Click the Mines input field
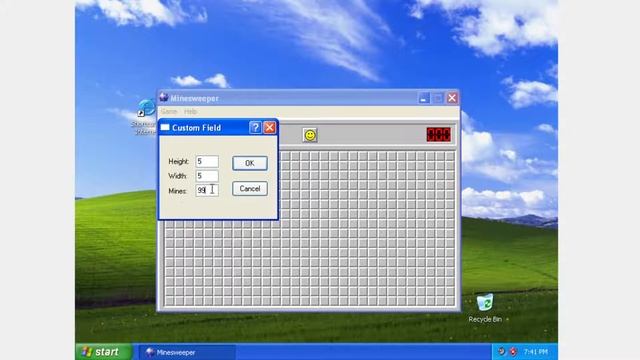Screen dimensions: 640x360 point(207,191)
